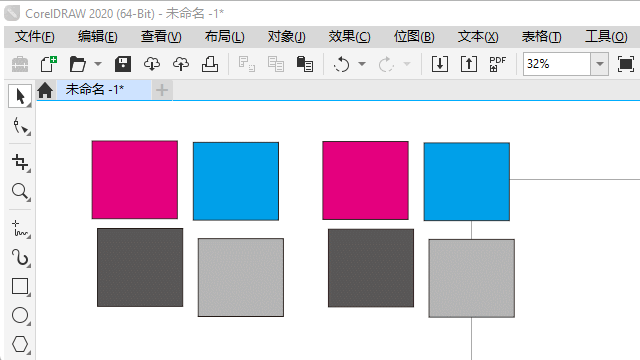
Task: Select the Artistic Media tool
Action: point(20,258)
